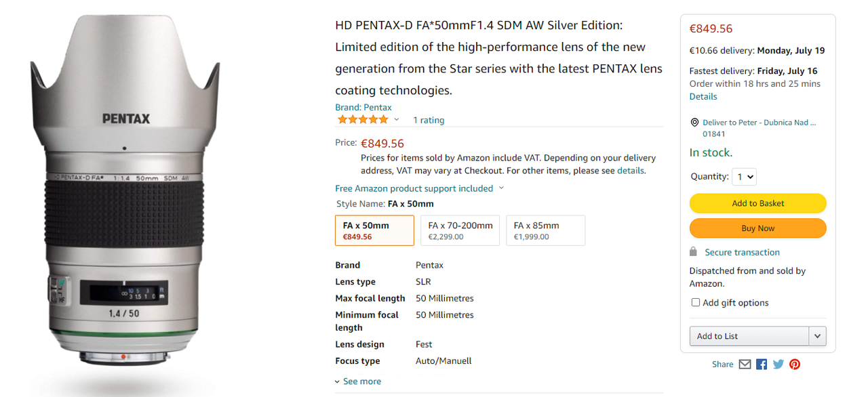
Task: Expand the Add to List arrow
Action: coord(817,336)
